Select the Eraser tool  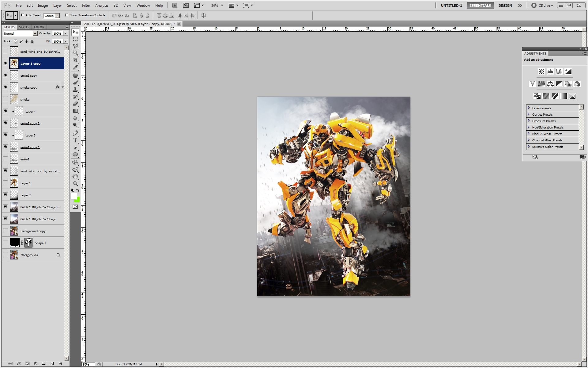point(75,104)
